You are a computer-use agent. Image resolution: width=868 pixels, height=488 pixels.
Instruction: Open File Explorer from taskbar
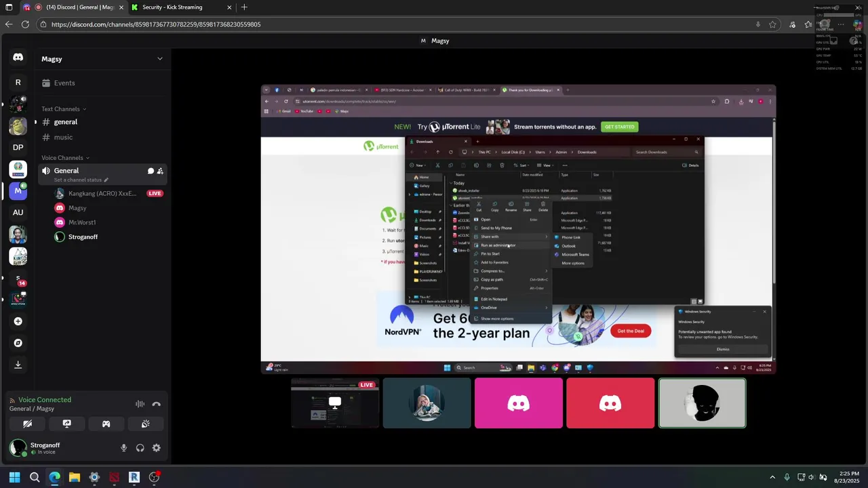point(75,477)
